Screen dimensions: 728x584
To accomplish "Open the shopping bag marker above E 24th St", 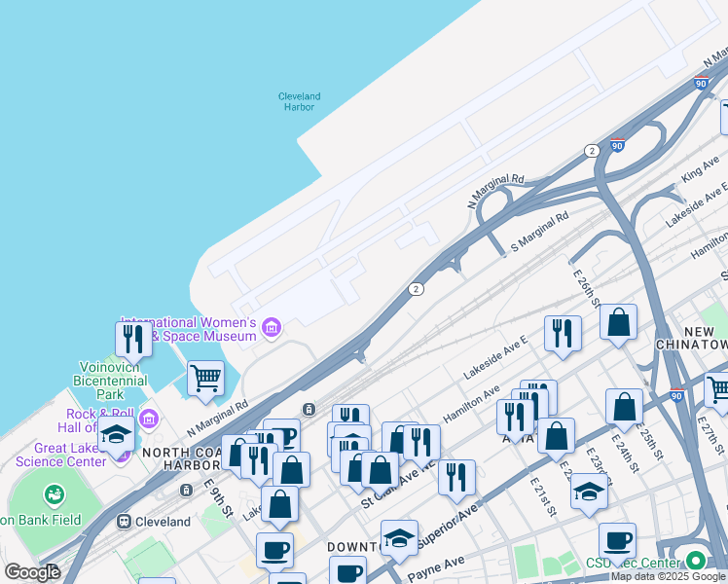I will [x=625, y=409].
